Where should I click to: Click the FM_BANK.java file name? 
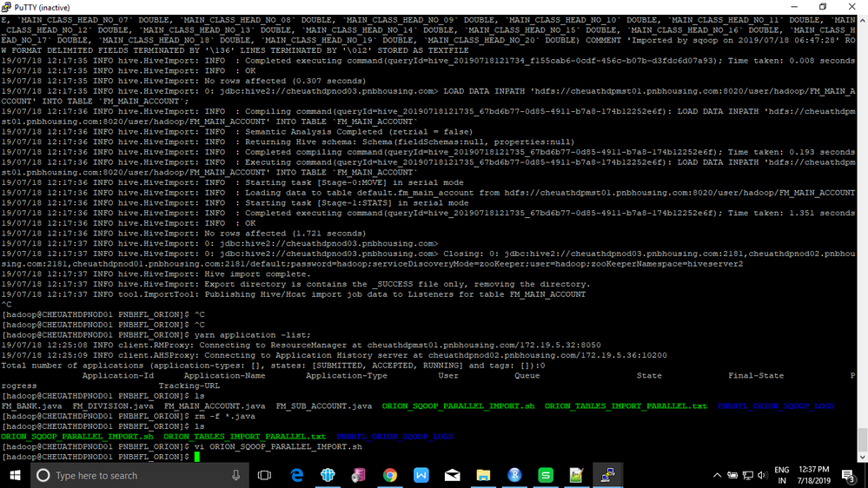point(31,406)
